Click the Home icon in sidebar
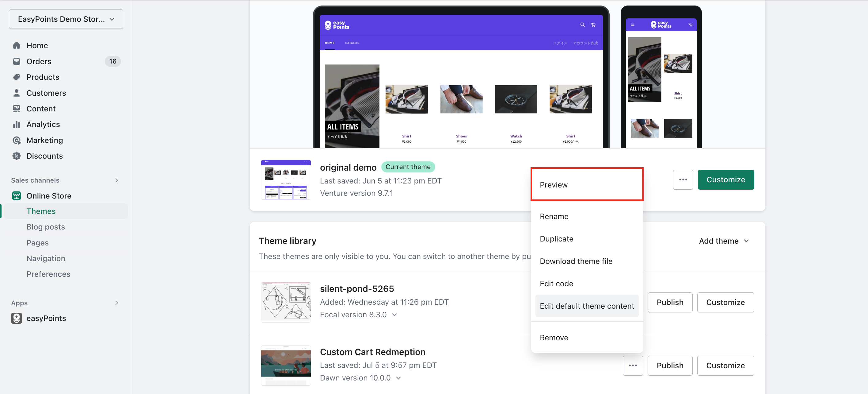 (x=17, y=45)
